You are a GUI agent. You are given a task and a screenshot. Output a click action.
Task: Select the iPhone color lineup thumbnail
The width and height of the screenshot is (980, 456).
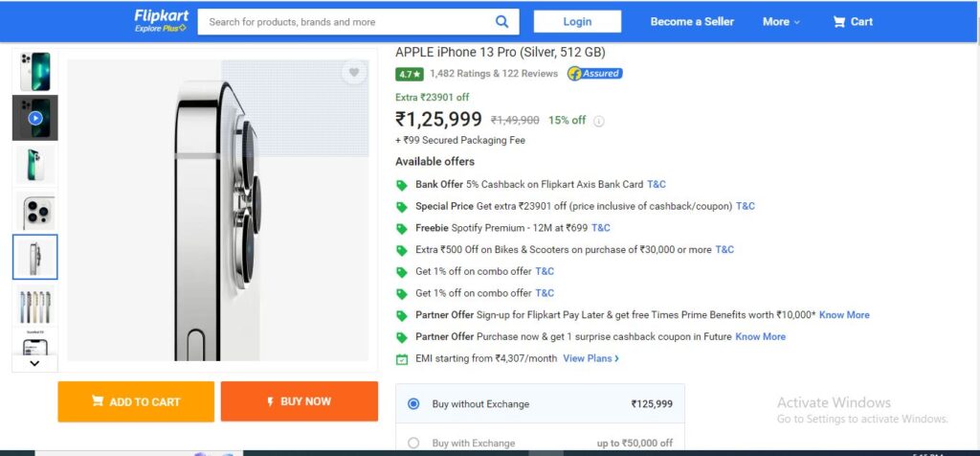tap(35, 306)
